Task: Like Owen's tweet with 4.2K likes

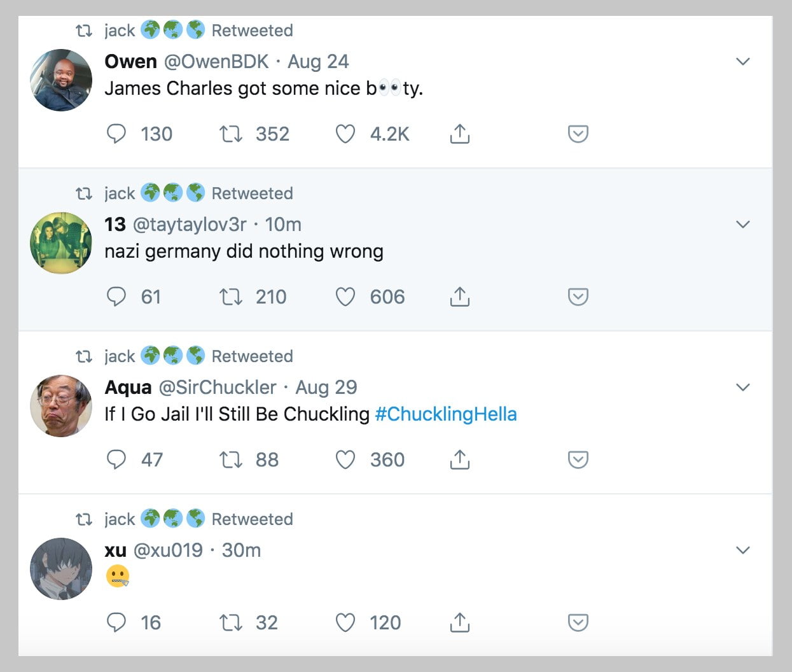Action: (345, 134)
